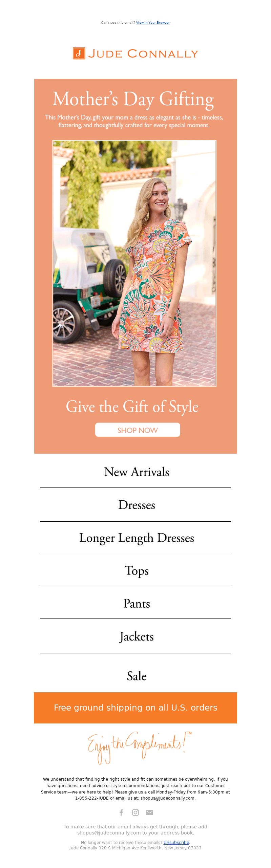Go to Longer Length Dresses

[x=137, y=538]
